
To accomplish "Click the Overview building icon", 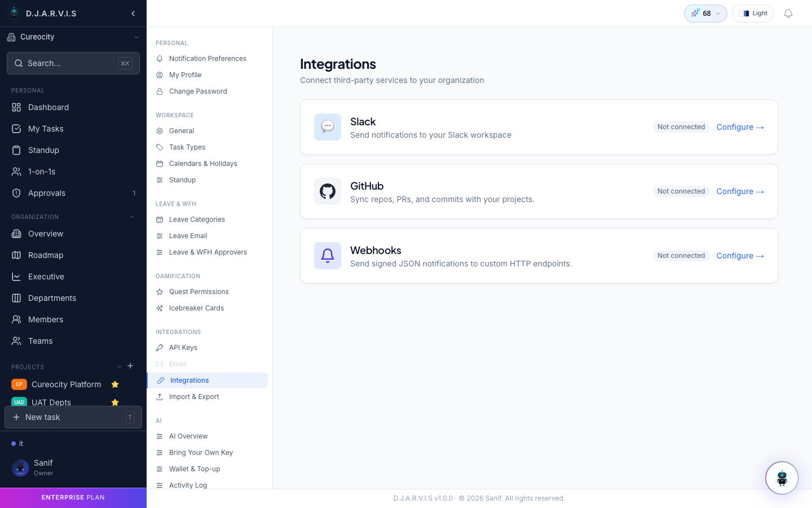I will (x=16, y=234).
